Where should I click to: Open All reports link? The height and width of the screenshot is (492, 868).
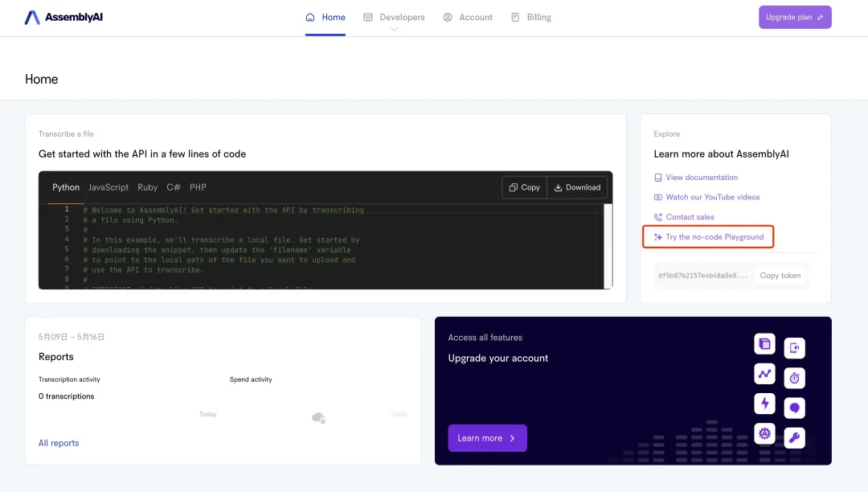pos(59,443)
